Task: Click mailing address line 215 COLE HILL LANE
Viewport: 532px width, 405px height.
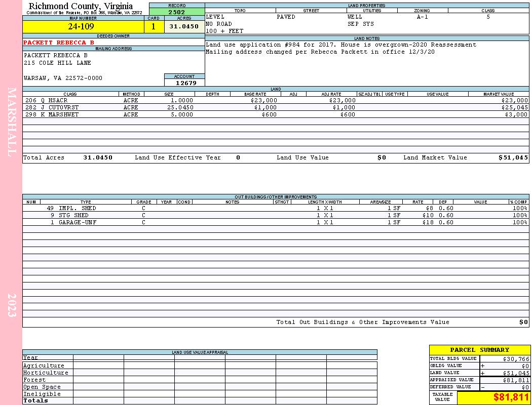Action: [57, 63]
